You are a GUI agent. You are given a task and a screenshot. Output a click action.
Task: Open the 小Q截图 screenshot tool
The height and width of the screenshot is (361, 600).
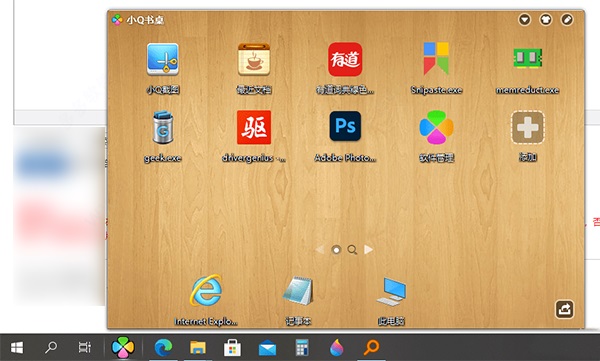pos(163,59)
